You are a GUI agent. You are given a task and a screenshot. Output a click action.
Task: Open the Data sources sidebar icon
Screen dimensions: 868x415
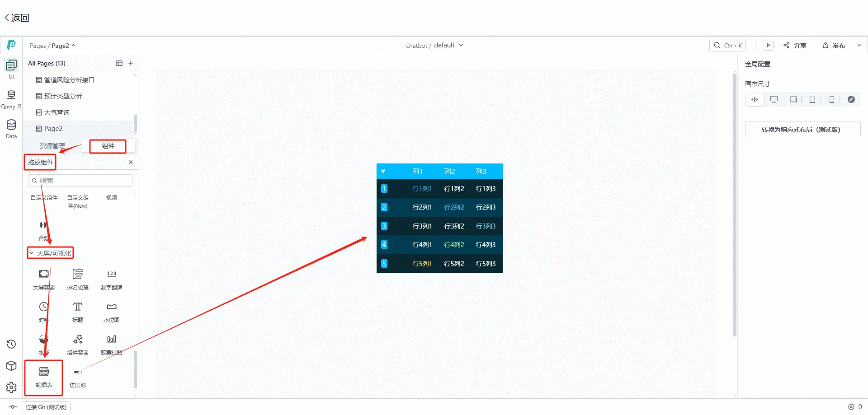click(x=11, y=129)
